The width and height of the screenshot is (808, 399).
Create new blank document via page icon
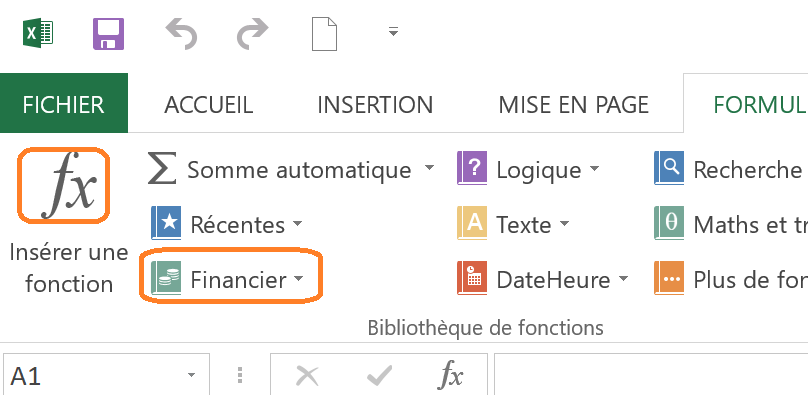pos(324,34)
